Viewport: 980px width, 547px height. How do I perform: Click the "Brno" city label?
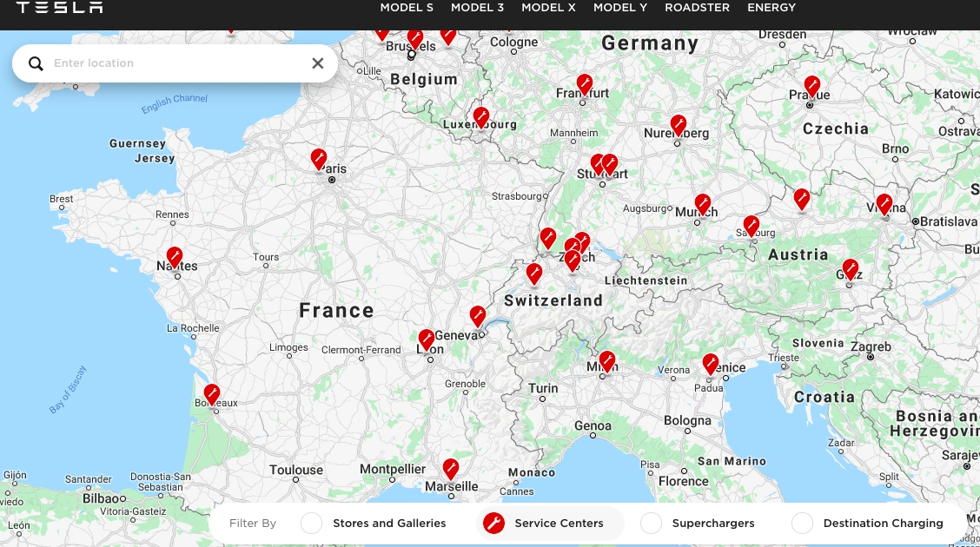tap(896, 148)
